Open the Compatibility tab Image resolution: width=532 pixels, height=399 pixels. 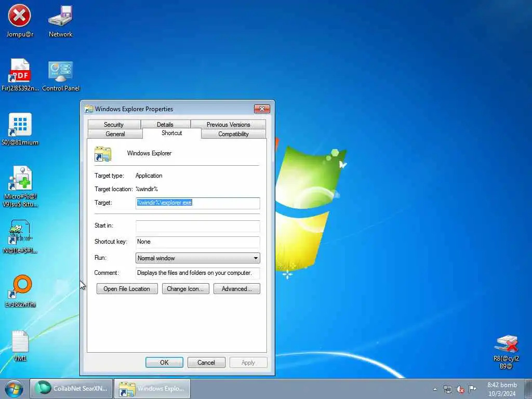(x=233, y=134)
